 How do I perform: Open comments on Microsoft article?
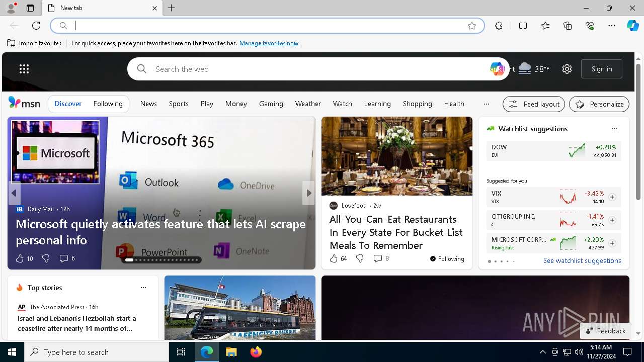point(67,258)
